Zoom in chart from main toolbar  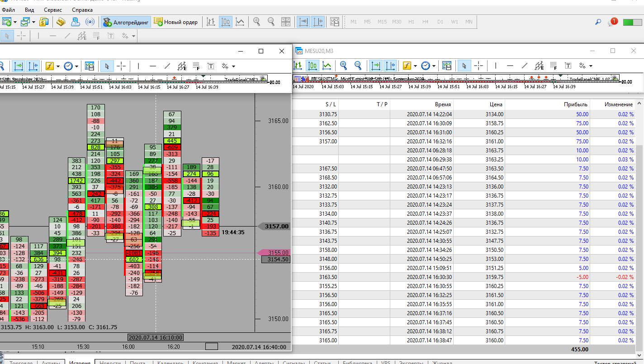(257, 22)
